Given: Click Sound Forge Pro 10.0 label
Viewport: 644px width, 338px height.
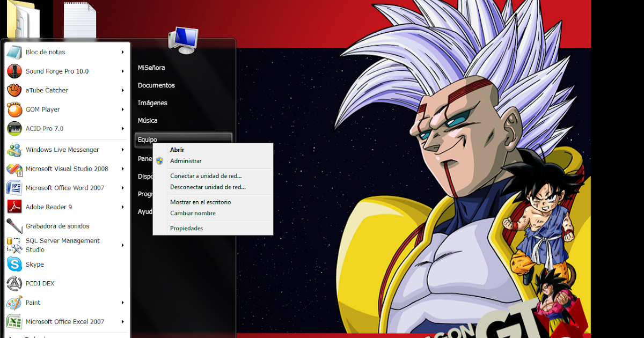Looking at the screenshot, I should [57, 71].
